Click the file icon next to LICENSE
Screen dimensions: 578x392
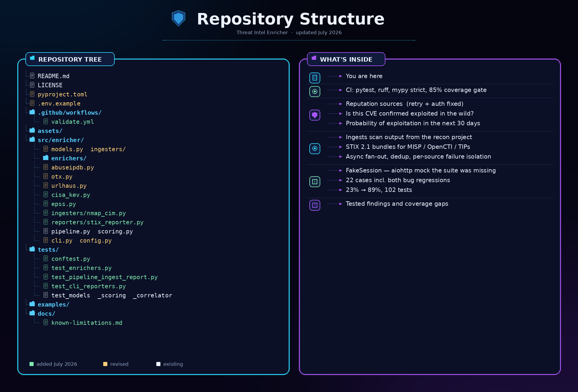32,85
